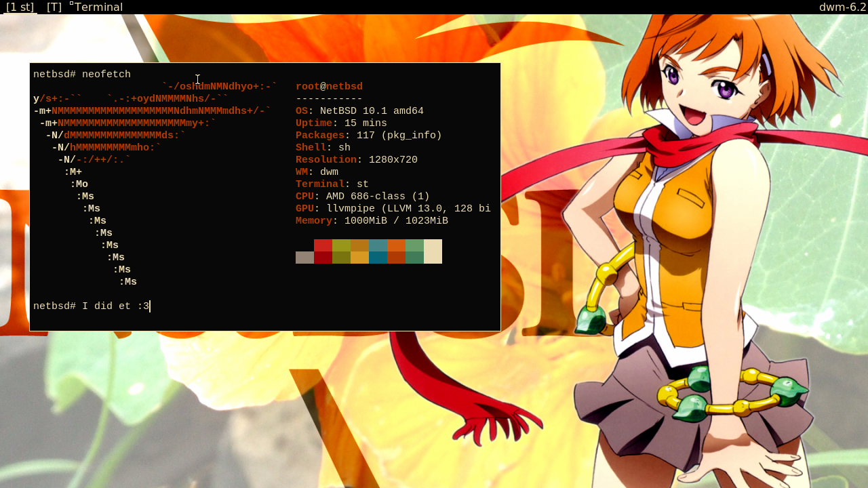Click the NetBSD ASCII flag logo

[155, 184]
